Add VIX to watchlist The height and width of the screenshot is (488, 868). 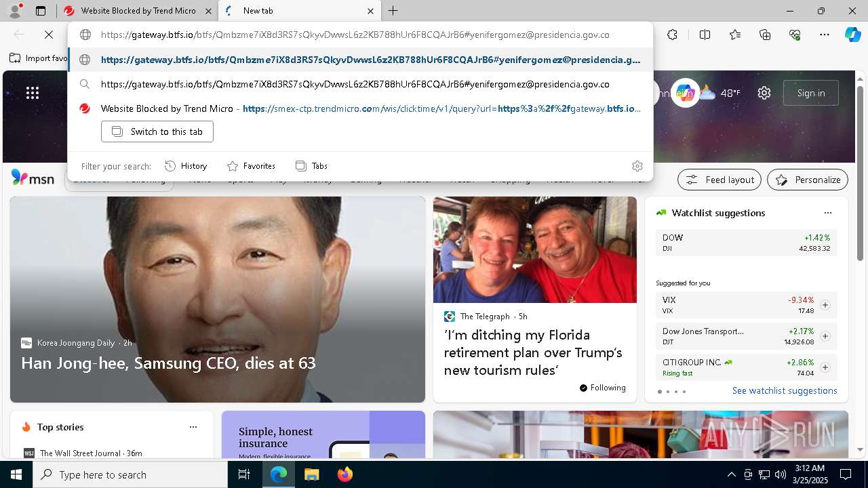[825, 305]
